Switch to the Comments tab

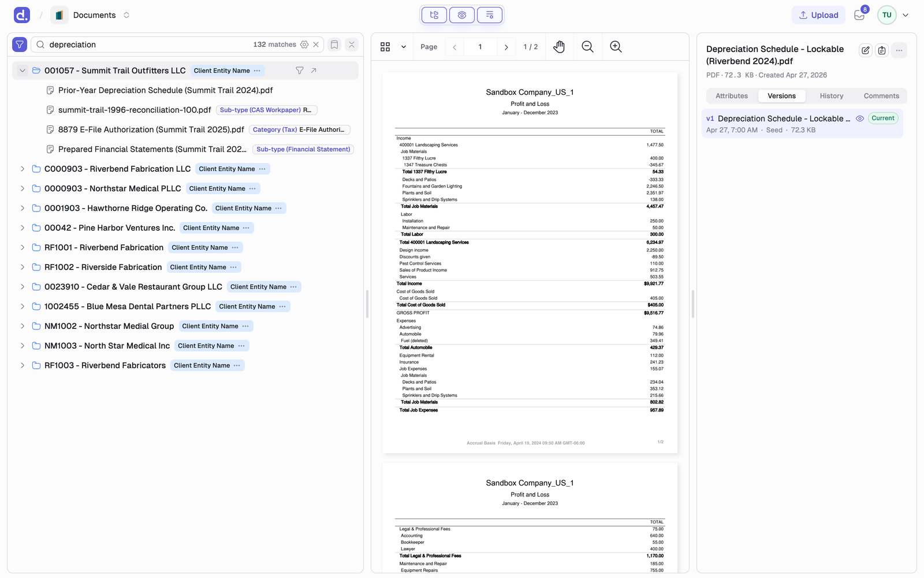click(x=881, y=96)
